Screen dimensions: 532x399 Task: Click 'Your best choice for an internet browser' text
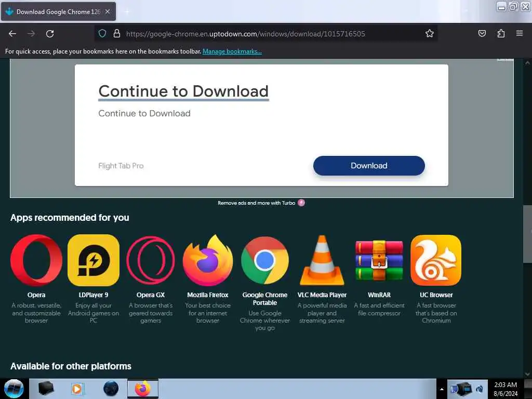(208, 313)
